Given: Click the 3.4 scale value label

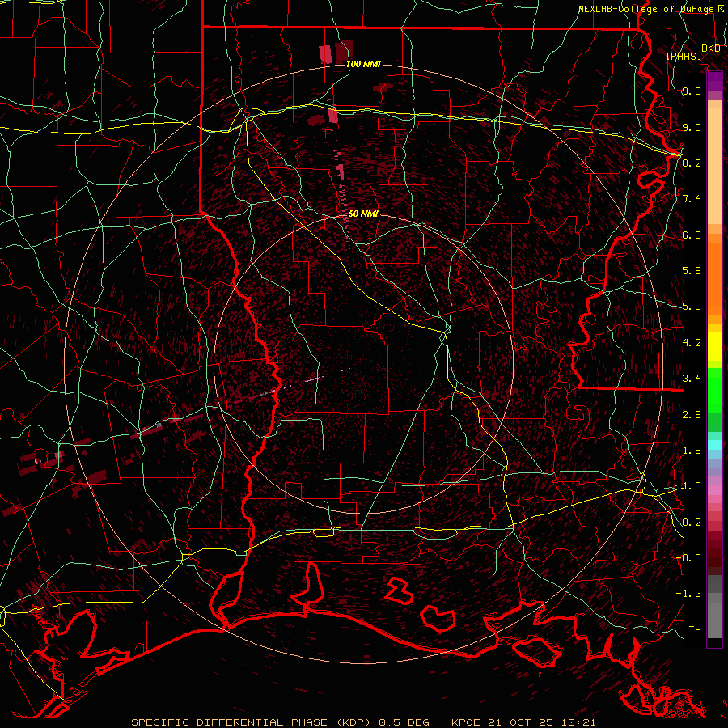Looking at the screenshot, I should (692, 379).
